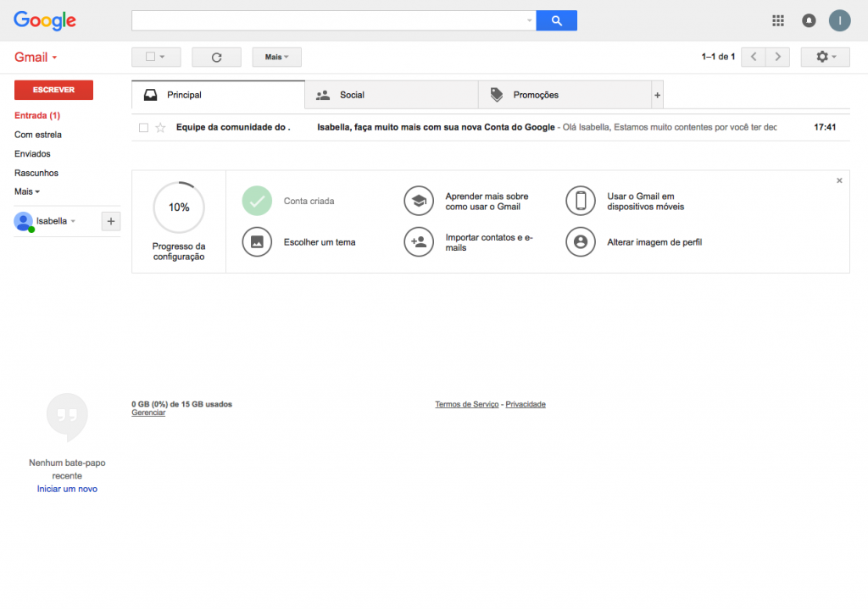Click the Principal tab inbox icon
The width and height of the screenshot is (868, 609).
coord(151,95)
